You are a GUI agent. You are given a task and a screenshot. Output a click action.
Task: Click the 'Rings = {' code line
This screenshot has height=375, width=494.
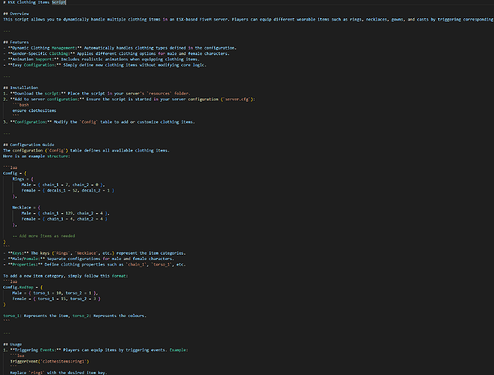23,179
